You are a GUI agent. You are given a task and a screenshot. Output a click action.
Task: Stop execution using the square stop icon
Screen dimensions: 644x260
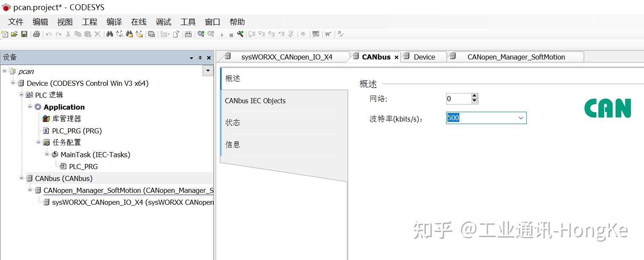[231, 34]
